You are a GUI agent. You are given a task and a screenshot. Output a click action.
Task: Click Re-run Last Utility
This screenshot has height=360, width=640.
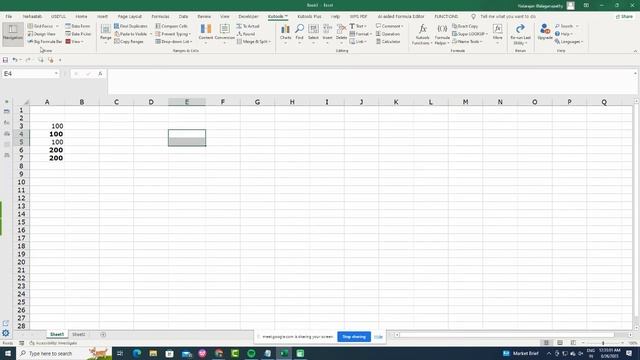click(520, 34)
